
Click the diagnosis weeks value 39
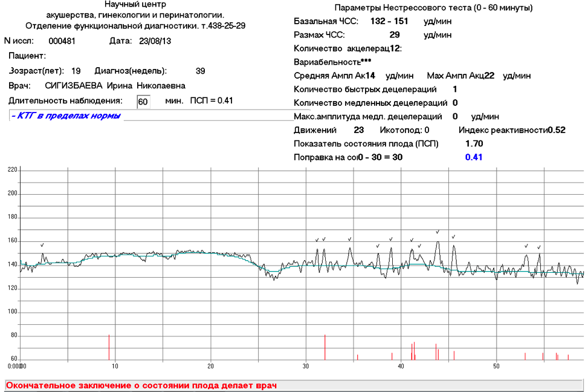click(200, 71)
